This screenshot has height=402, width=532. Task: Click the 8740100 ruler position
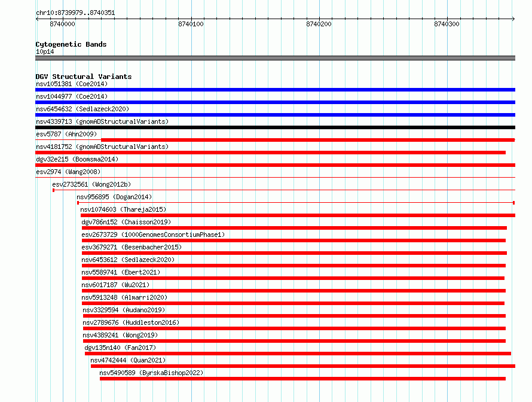(x=191, y=24)
